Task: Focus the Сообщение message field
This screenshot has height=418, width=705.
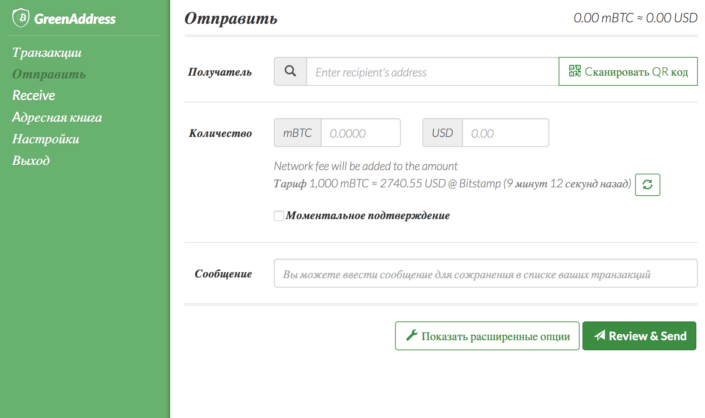Action: click(x=486, y=273)
